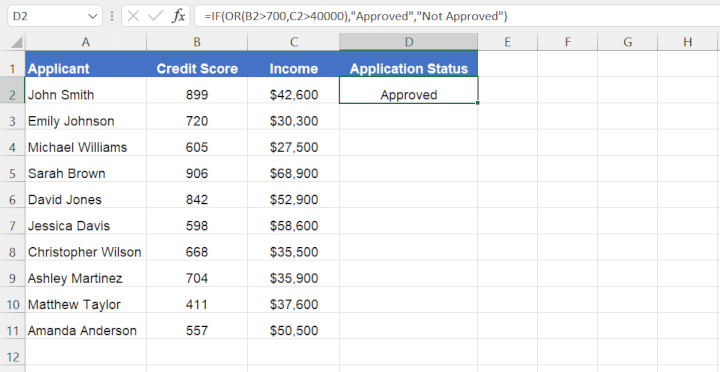Click inside the formula bar text
The width and height of the screenshot is (720, 372).
click(x=457, y=17)
